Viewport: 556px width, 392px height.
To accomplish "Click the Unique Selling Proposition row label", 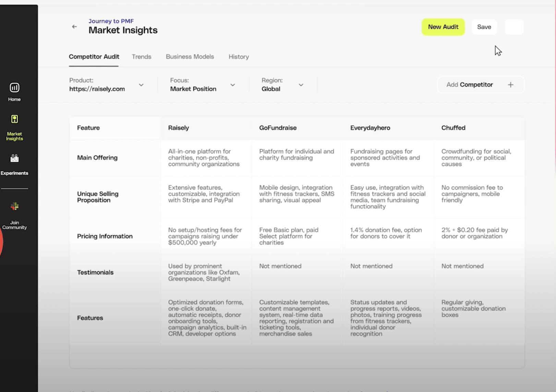I will pyautogui.click(x=98, y=197).
